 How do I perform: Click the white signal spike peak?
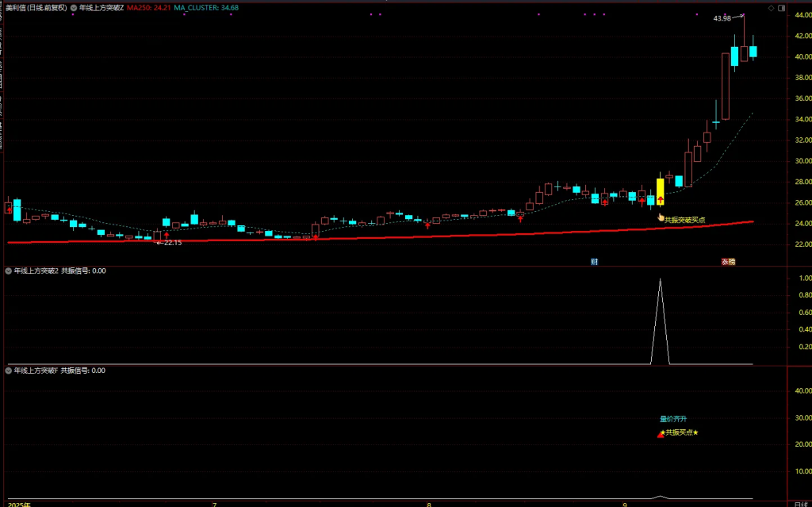click(660, 279)
